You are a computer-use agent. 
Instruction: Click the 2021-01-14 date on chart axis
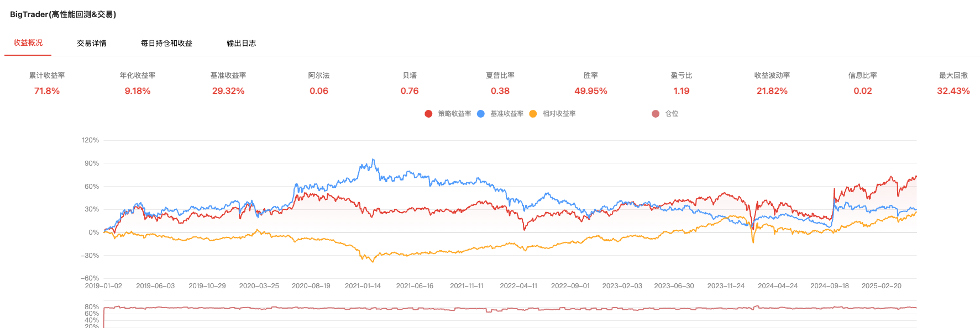[363, 286]
